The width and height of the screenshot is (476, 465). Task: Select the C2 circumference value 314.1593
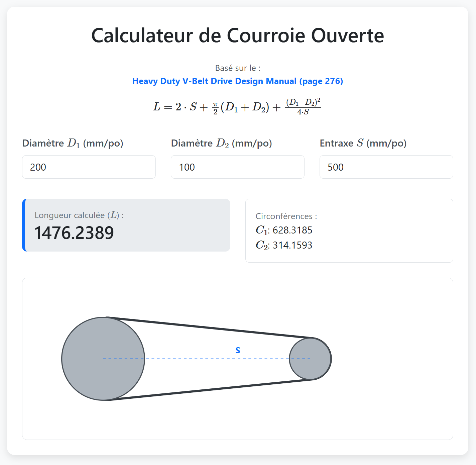292,245
